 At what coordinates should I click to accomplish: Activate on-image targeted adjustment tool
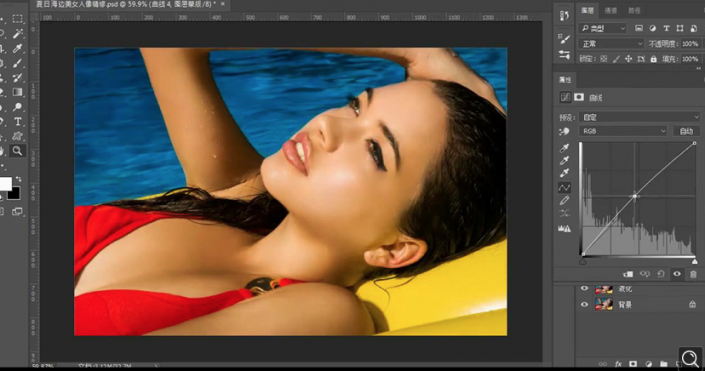[x=564, y=131]
